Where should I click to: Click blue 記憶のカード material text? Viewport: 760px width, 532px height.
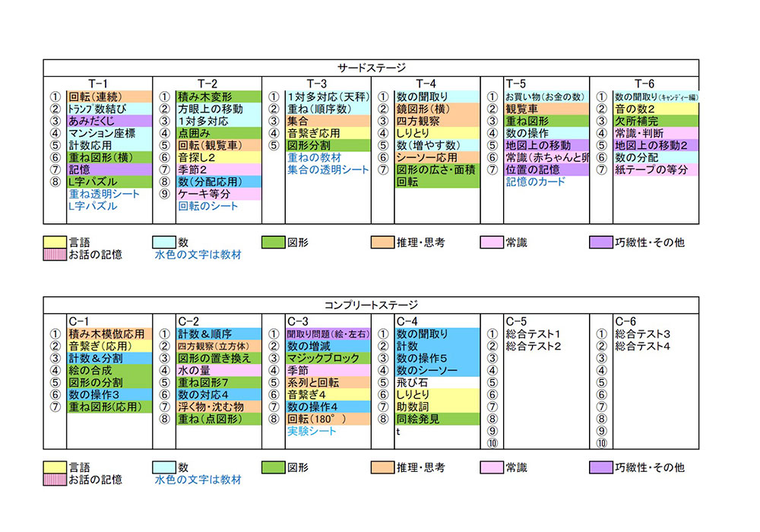536,182
